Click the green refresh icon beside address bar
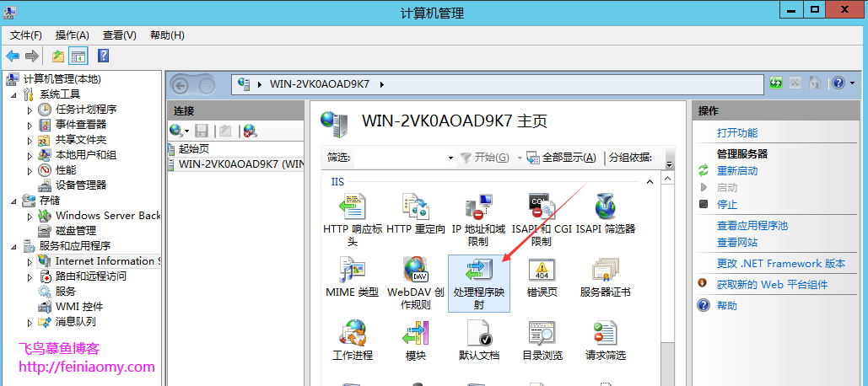 pyautogui.click(x=775, y=83)
